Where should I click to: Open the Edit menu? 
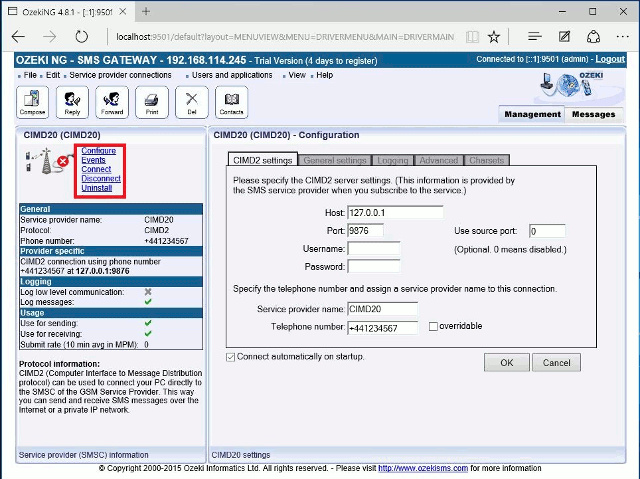tap(53, 75)
